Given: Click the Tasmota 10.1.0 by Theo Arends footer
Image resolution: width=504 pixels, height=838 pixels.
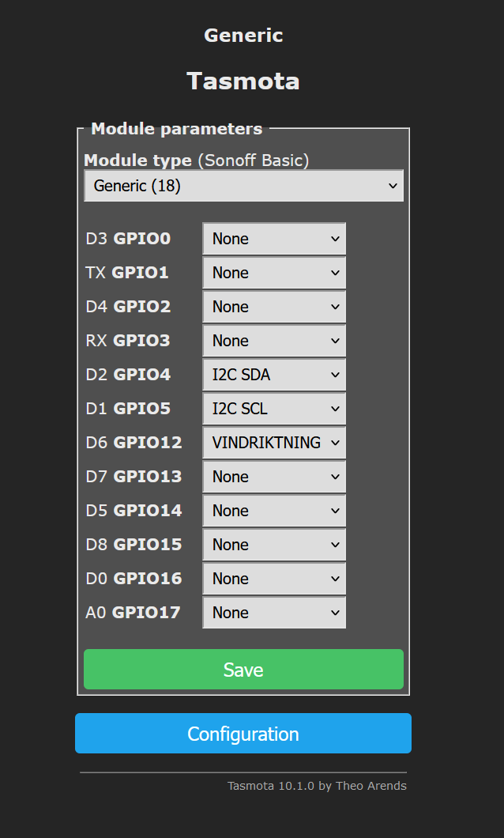Looking at the screenshot, I should [x=317, y=786].
